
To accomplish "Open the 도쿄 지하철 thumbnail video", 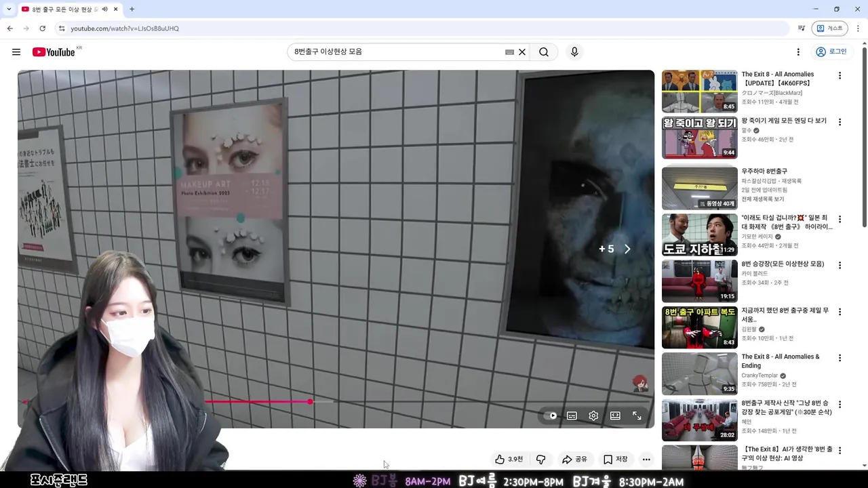I will coord(699,235).
